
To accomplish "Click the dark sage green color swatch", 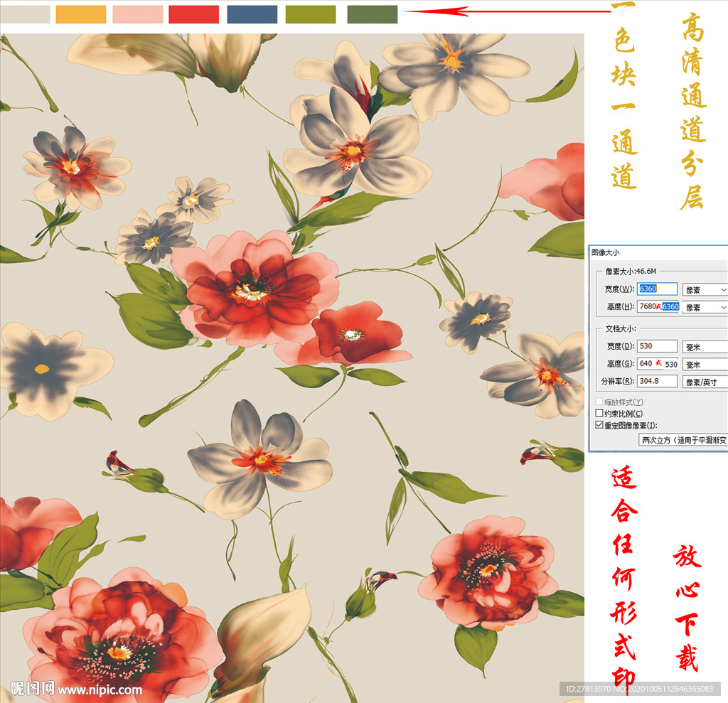I will point(373,14).
